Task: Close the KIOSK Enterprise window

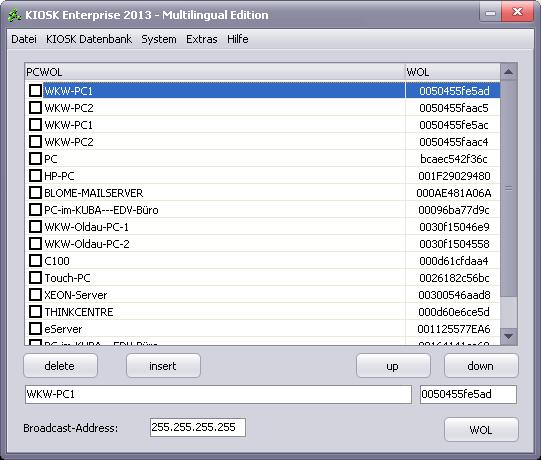Action: point(517,13)
